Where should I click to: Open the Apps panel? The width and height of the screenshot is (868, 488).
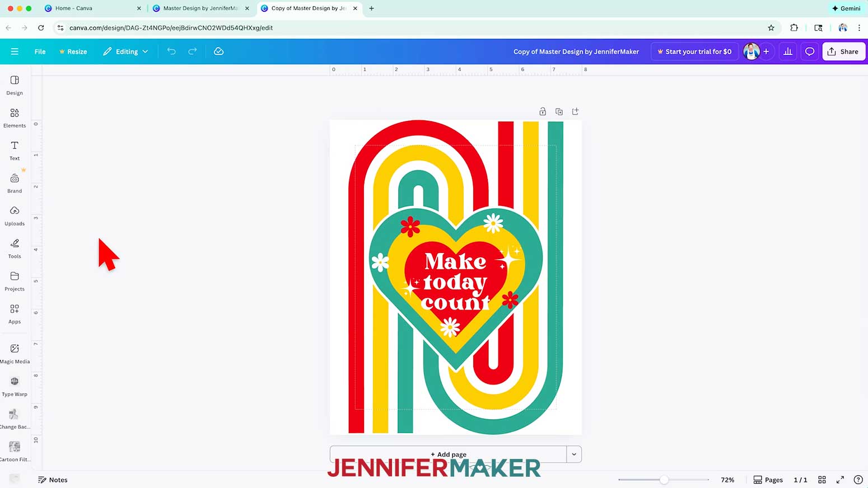15,314
